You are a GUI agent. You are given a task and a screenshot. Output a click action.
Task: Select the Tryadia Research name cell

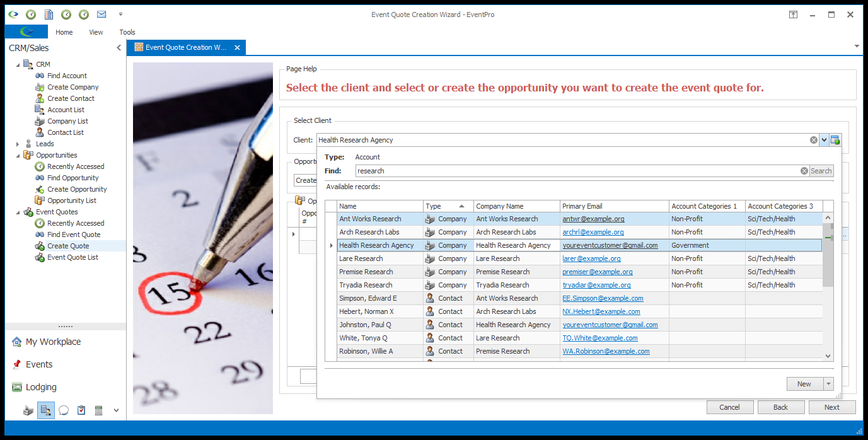(380, 285)
